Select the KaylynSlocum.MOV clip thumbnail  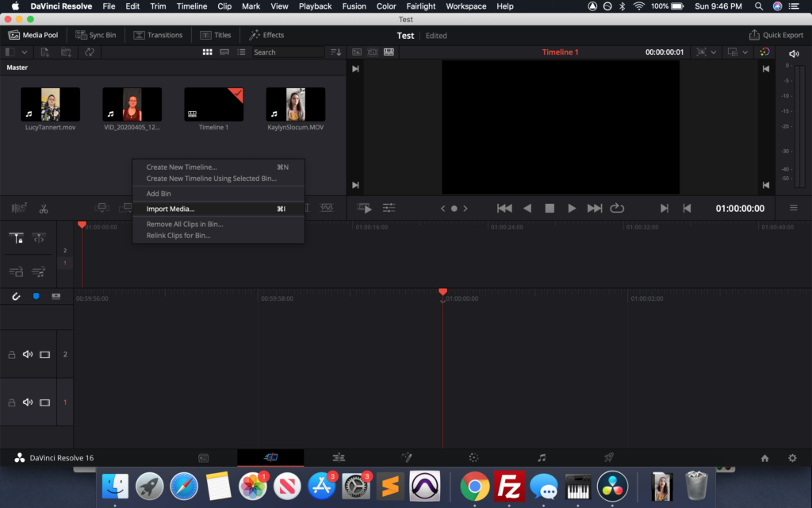[x=295, y=105]
